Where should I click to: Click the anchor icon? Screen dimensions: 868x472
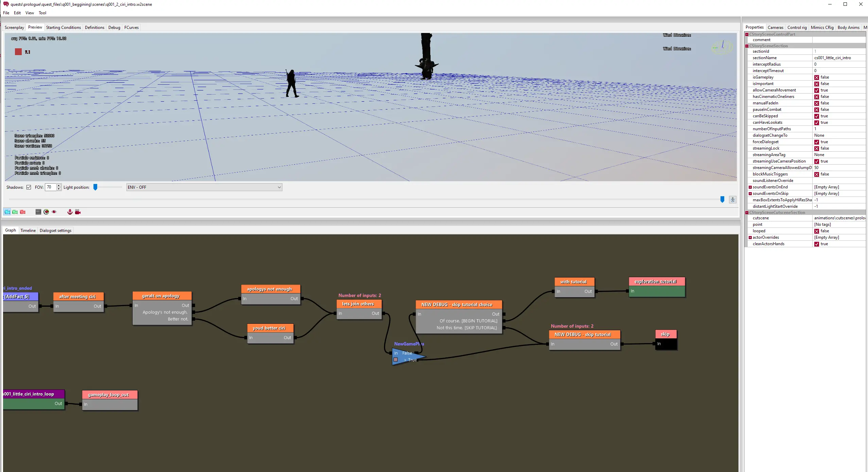click(x=70, y=212)
